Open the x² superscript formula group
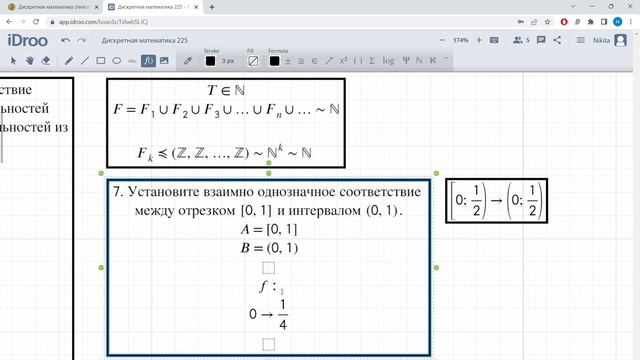 pyautogui.click(x=343, y=60)
